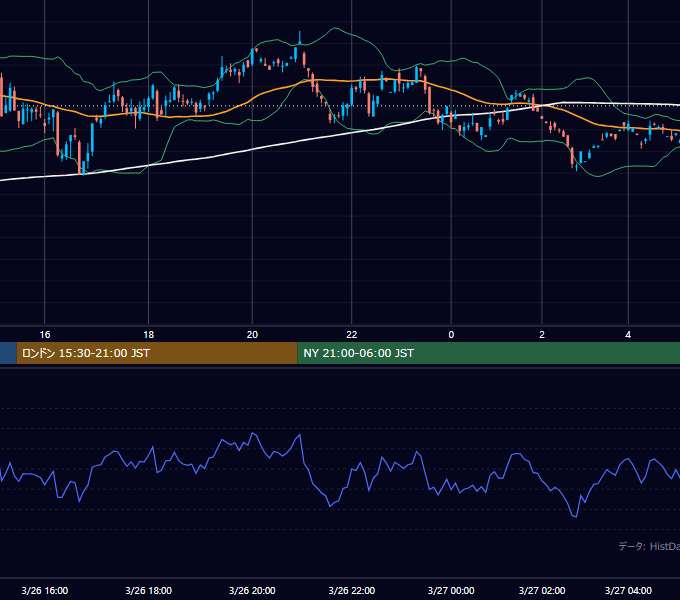Click the 0 hour label on time axis

tap(451, 335)
